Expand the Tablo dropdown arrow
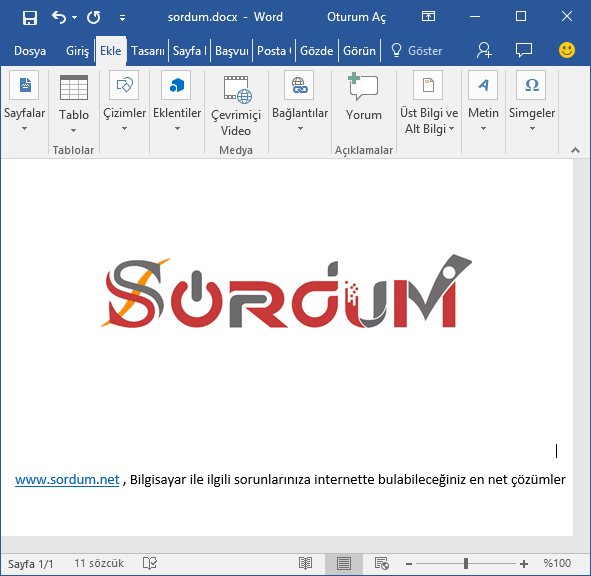 click(x=73, y=130)
